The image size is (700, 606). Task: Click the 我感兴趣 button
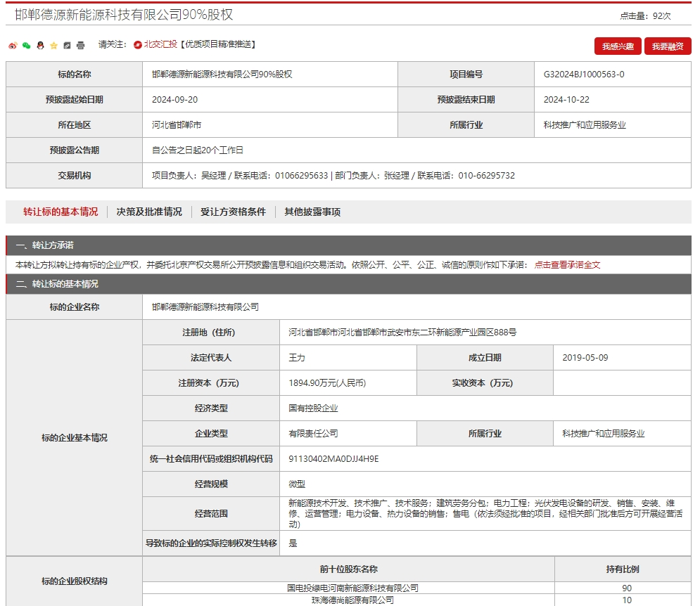click(x=618, y=46)
